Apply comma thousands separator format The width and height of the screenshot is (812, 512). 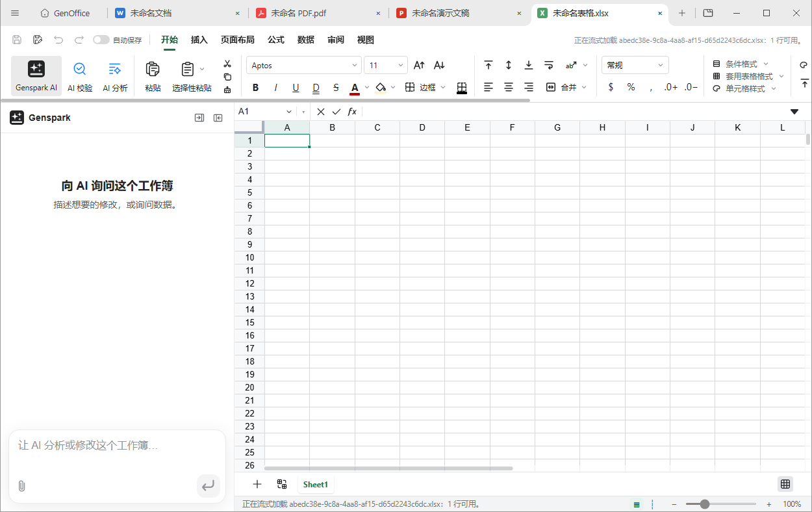coord(651,88)
